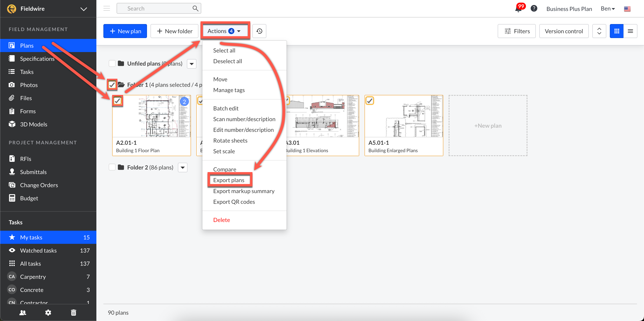Click the Search input field
Viewport: 644px width, 321px height.
(155, 9)
